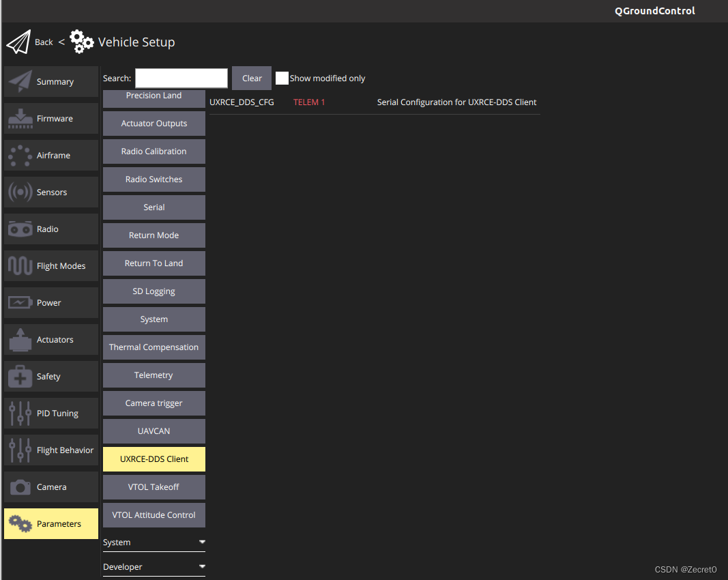
Task: Select the Serial parameter category
Action: pyautogui.click(x=154, y=207)
